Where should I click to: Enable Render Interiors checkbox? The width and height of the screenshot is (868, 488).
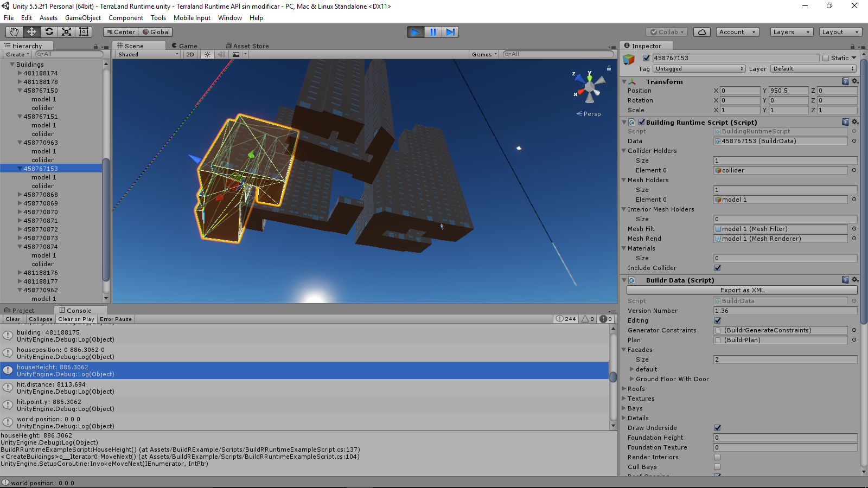718,457
